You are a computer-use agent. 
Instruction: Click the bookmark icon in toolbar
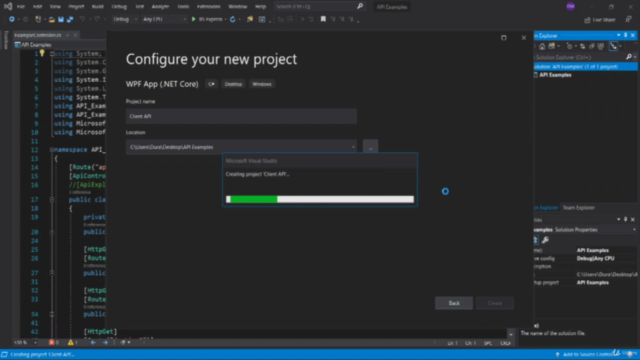(323, 19)
